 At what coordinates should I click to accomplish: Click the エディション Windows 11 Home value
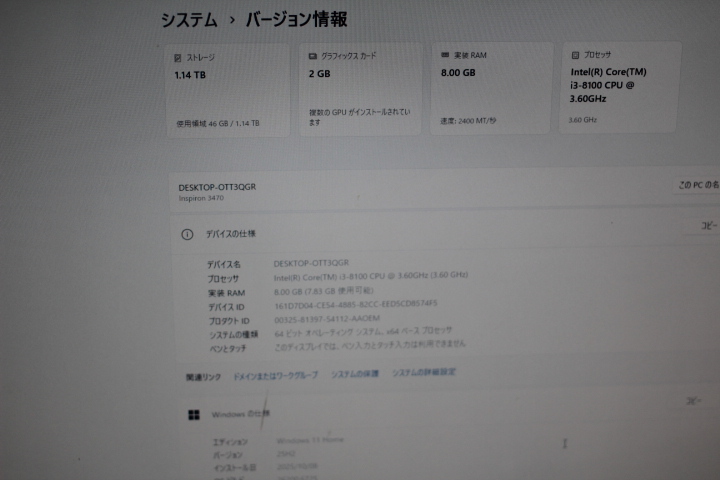[x=310, y=440]
